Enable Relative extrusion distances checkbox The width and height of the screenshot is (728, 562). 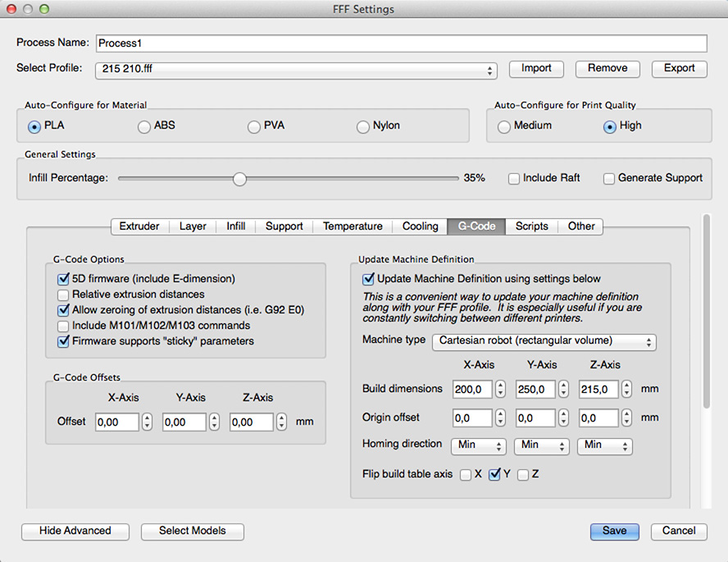click(x=63, y=295)
